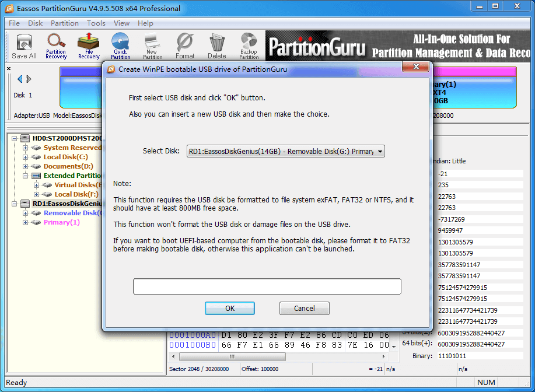
Task: Collapse the Extended Partition node
Action: coord(25,176)
